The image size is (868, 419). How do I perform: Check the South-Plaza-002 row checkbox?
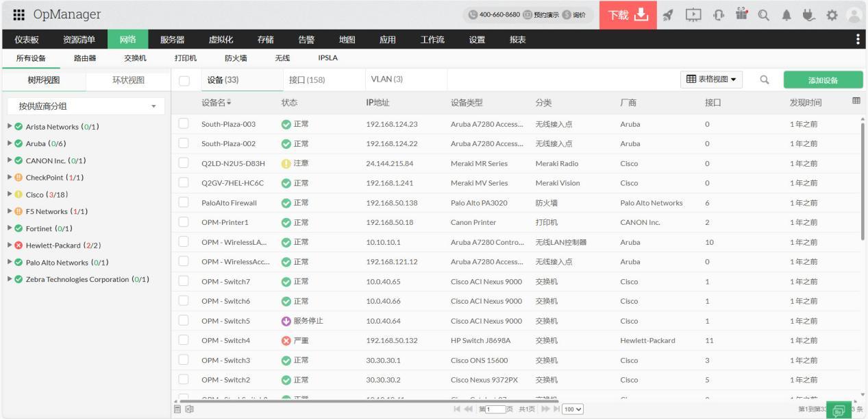(x=183, y=144)
